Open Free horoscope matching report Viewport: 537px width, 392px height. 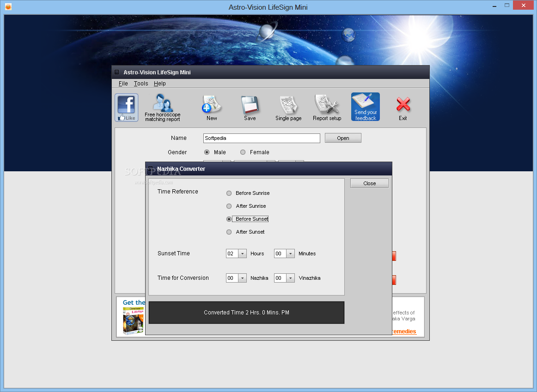click(x=162, y=108)
